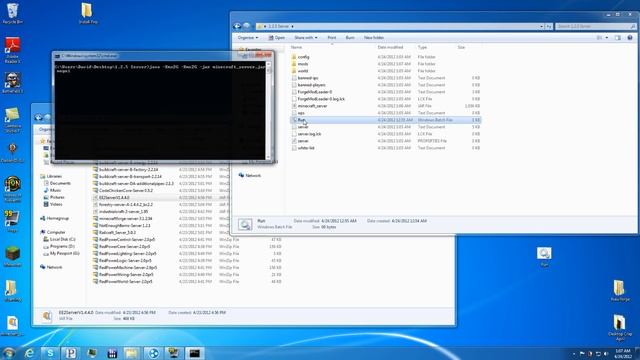Click the Windows Explorer folder taskbar button
The width and height of the screenshot is (640, 360).
click(132, 353)
